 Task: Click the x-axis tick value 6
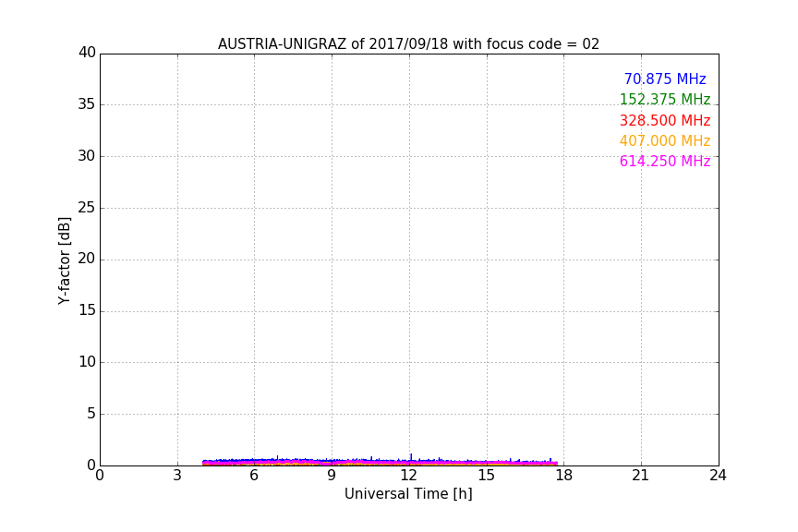point(254,476)
